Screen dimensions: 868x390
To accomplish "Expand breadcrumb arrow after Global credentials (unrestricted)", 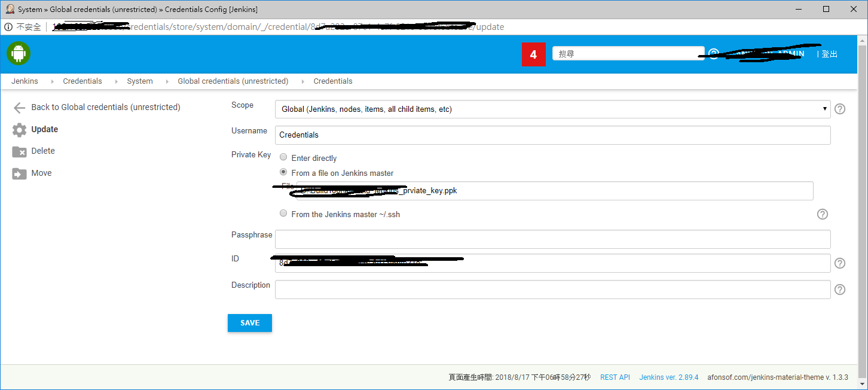I will point(302,81).
